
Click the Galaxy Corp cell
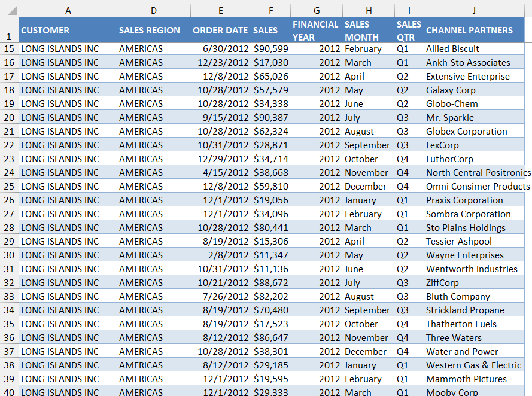point(474,90)
